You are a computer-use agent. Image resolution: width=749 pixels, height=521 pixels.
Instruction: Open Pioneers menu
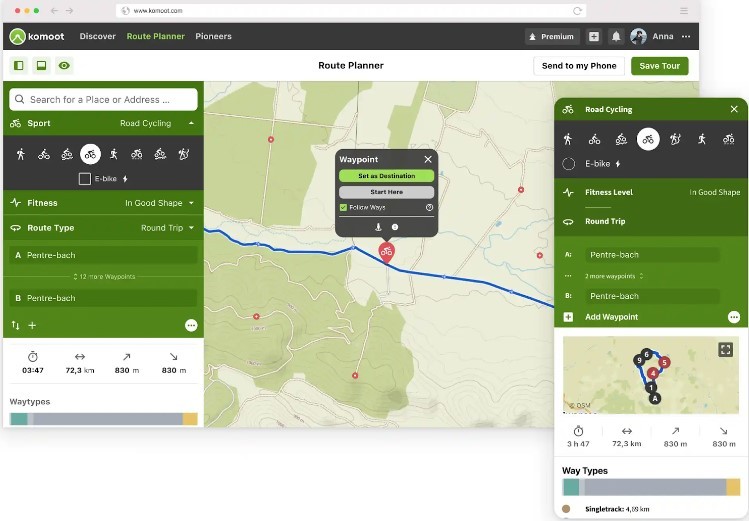213,36
